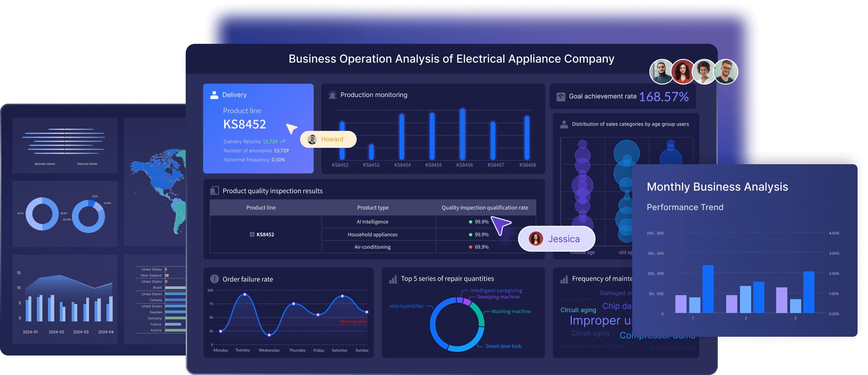Click the Product type column header
This screenshot has width=868, height=375.
(373, 208)
